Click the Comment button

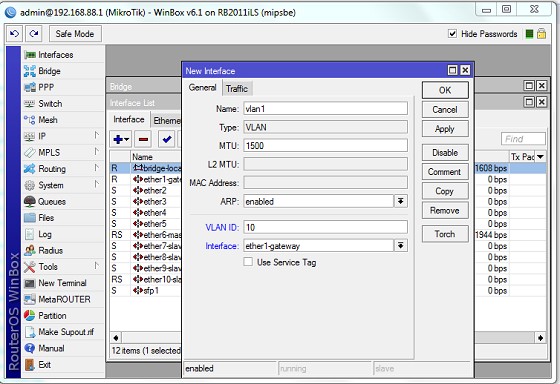(x=445, y=172)
